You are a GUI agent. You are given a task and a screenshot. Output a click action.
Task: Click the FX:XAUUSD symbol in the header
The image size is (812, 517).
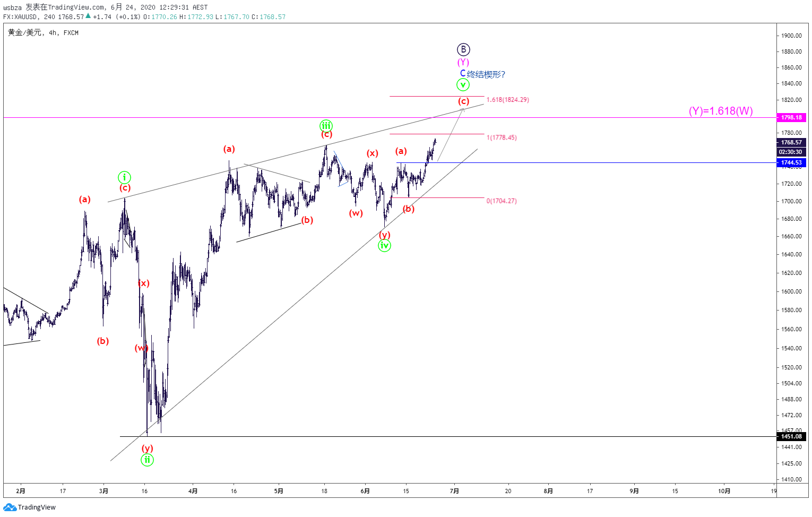(x=21, y=17)
